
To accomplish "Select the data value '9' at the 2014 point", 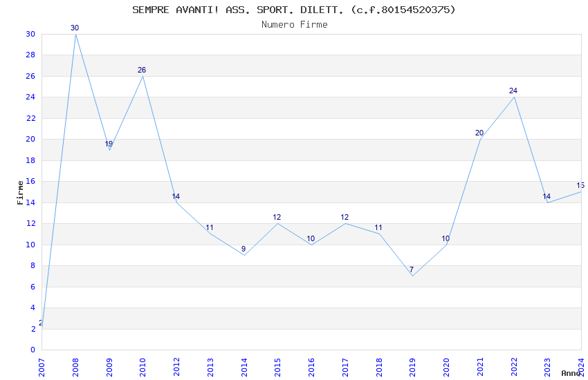I will (x=244, y=249).
